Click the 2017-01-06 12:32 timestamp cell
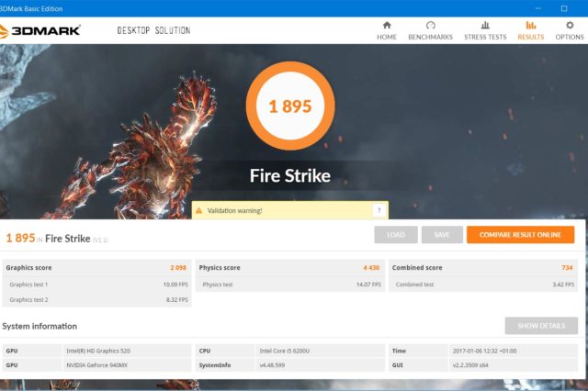Image resolution: width=588 pixels, height=391 pixels. (513, 351)
